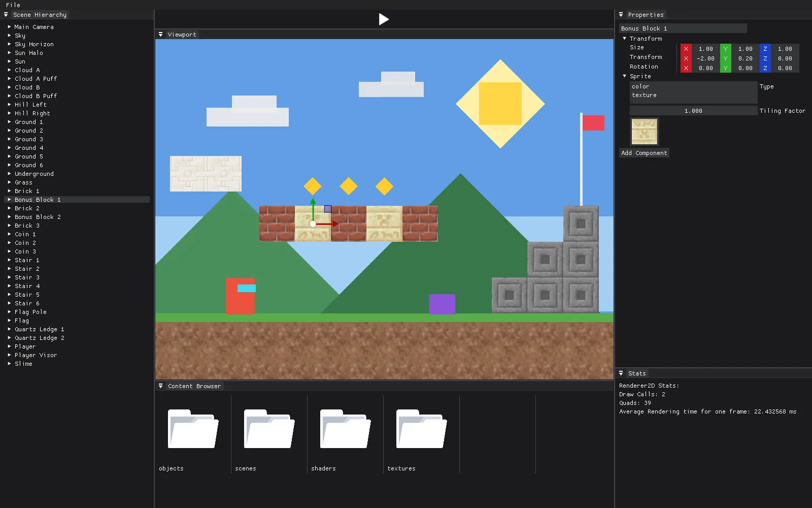Expand the Bonus Block 2 node

click(9, 217)
